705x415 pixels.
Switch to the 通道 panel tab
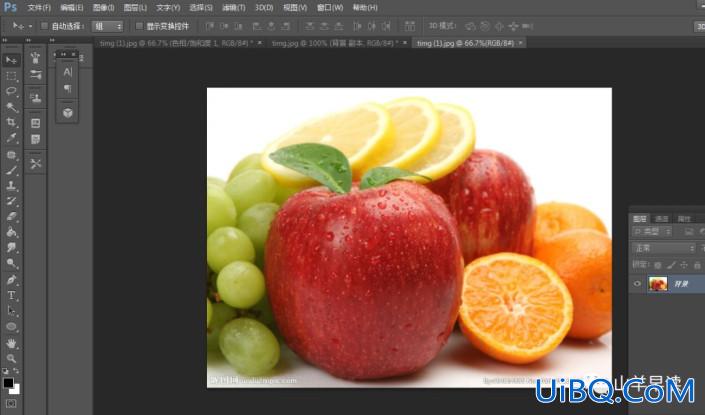click(661, 219)
